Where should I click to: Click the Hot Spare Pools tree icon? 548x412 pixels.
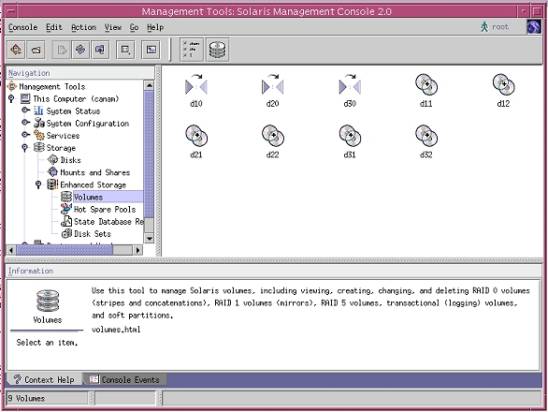[x=66, y=209]
